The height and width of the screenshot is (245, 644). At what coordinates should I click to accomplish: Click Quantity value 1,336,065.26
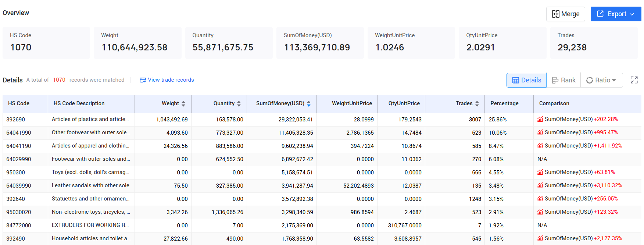[x=228, y=212]
